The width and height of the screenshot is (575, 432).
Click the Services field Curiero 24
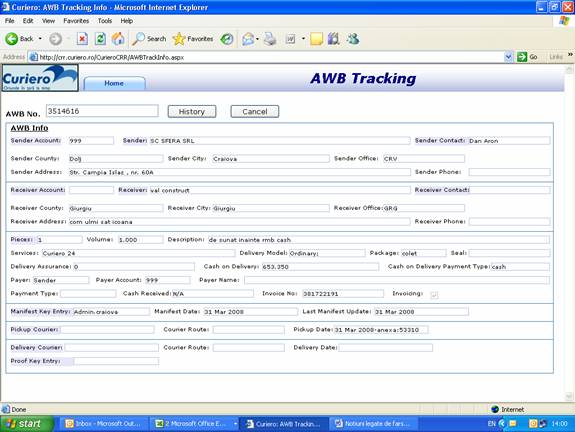click(138, 253)
